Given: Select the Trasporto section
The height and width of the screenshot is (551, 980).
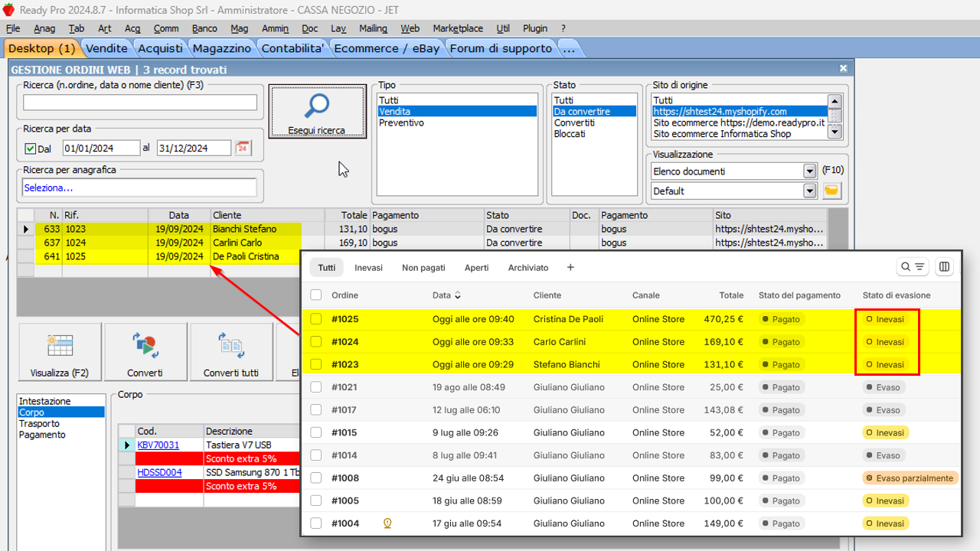Looking at the screenshot, I should coord(60,424).
